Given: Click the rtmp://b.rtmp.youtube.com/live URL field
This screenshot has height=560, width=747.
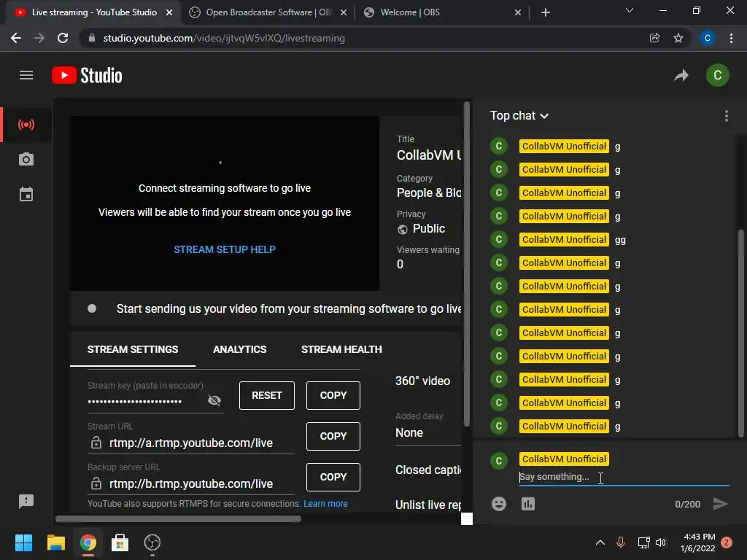Looking at the screenshot, I should (x=191, y=484).
